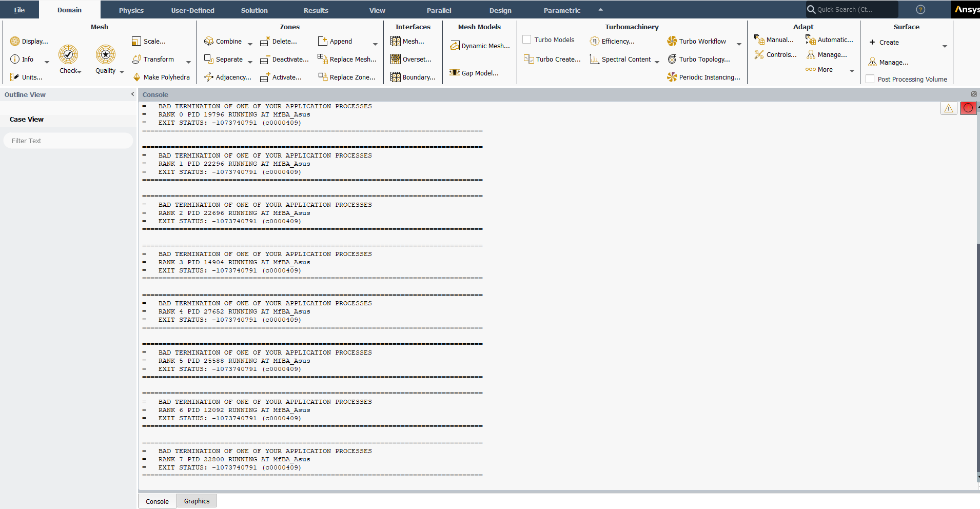Click the Transform mesh icon

point(136,59)
